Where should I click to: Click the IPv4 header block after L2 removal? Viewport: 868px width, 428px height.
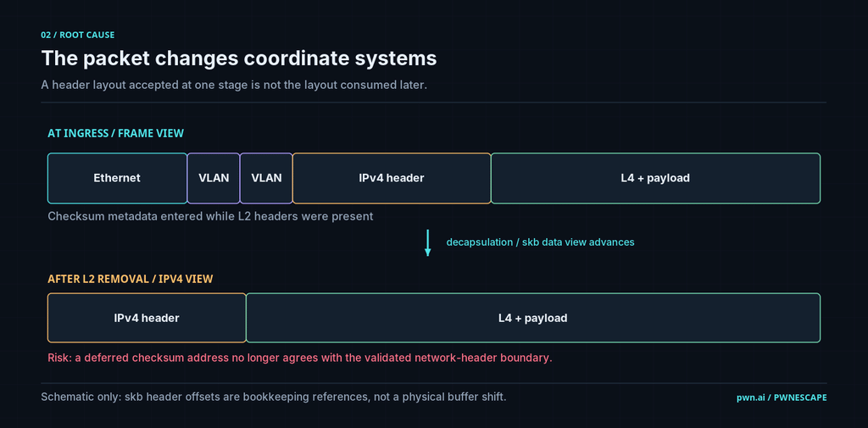pyautogui.click(x=147, y=318)
